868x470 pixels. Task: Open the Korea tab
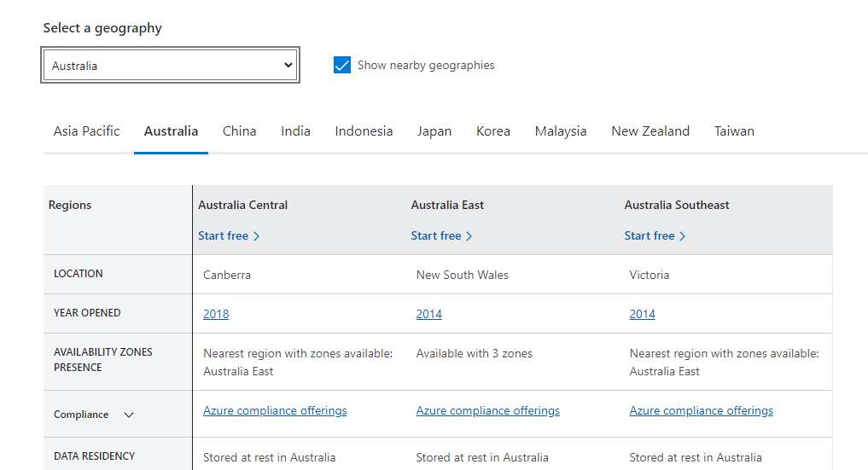pos(493,131)
